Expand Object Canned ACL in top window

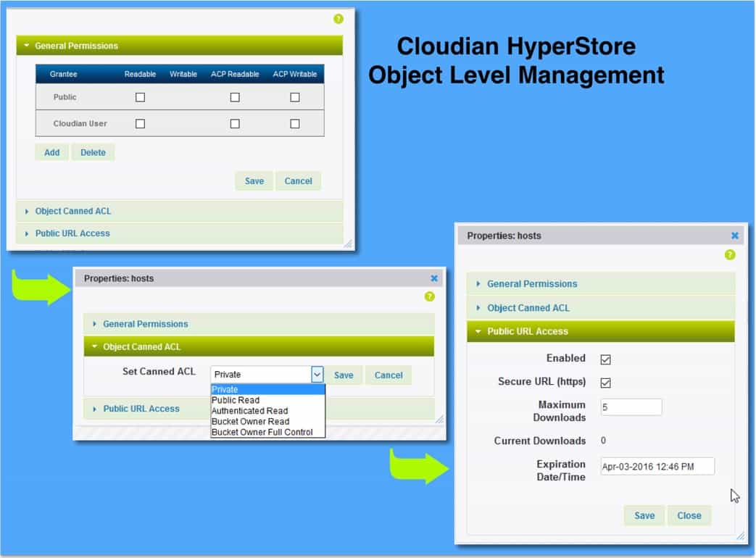pyautogui.click(x=179, y=211)
